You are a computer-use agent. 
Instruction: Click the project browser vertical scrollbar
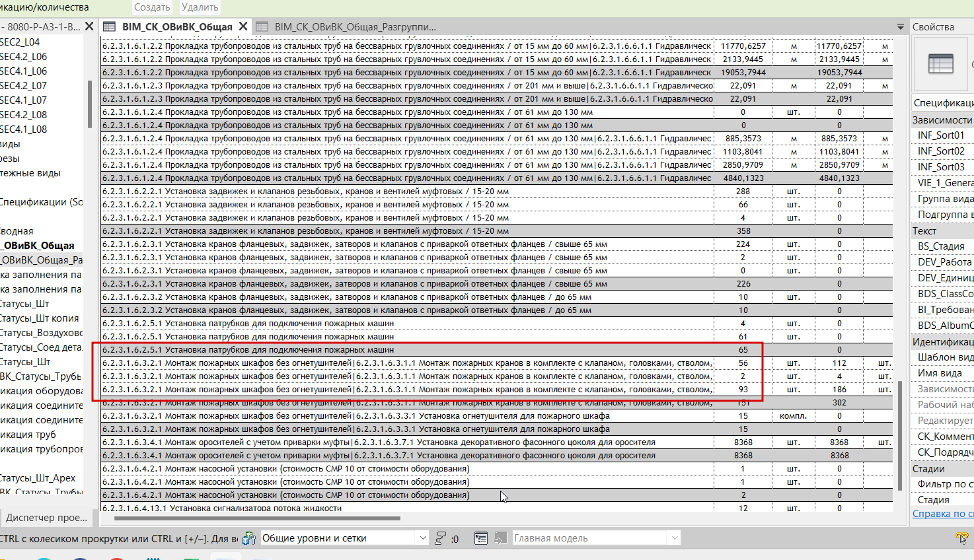[x=89, y=104]
